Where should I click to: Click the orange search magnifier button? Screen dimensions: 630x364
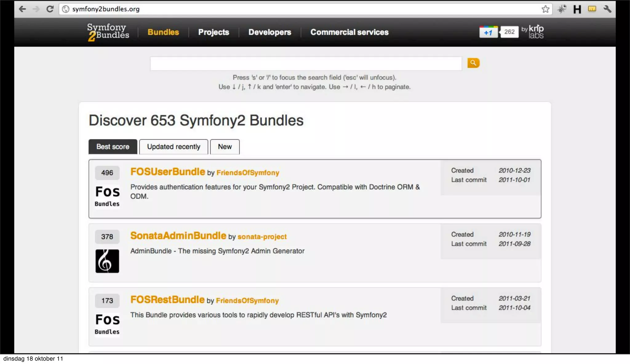coord(473,63)
